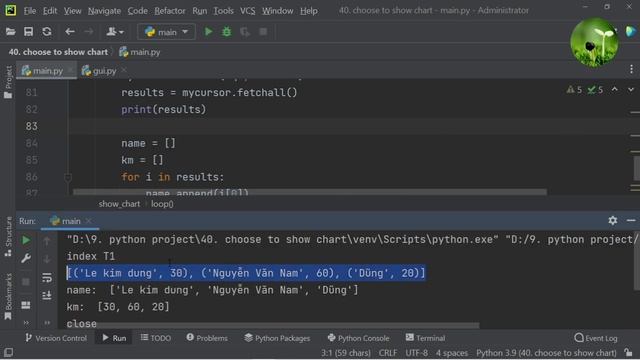This screenshot has width=640, height=360.
Task: Rerun main in the Run panel
Action: (26, 240)
